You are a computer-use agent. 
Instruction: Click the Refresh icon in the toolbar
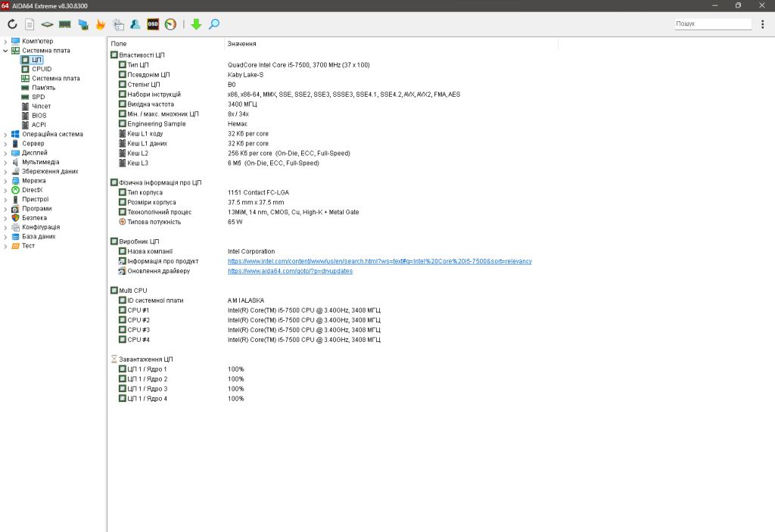(x=12, y=24)
